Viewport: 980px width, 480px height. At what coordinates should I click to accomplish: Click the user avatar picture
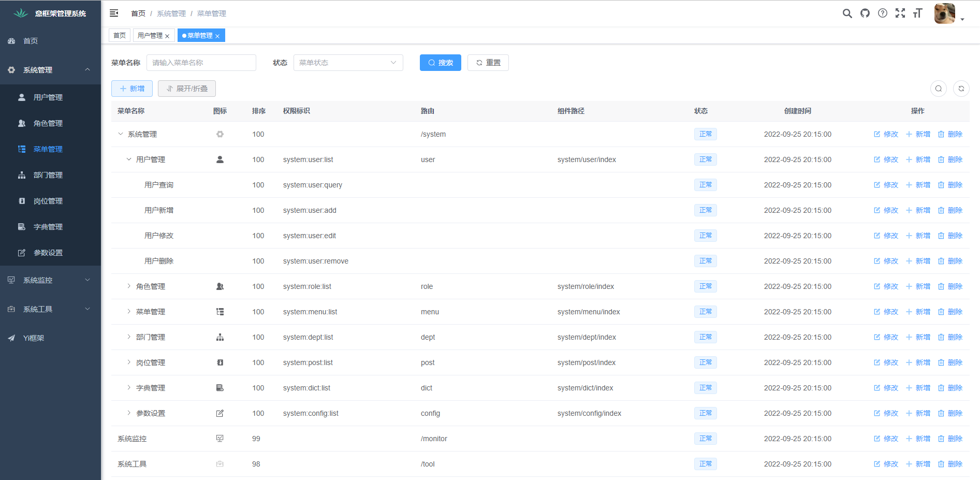(x=944, y=13)
